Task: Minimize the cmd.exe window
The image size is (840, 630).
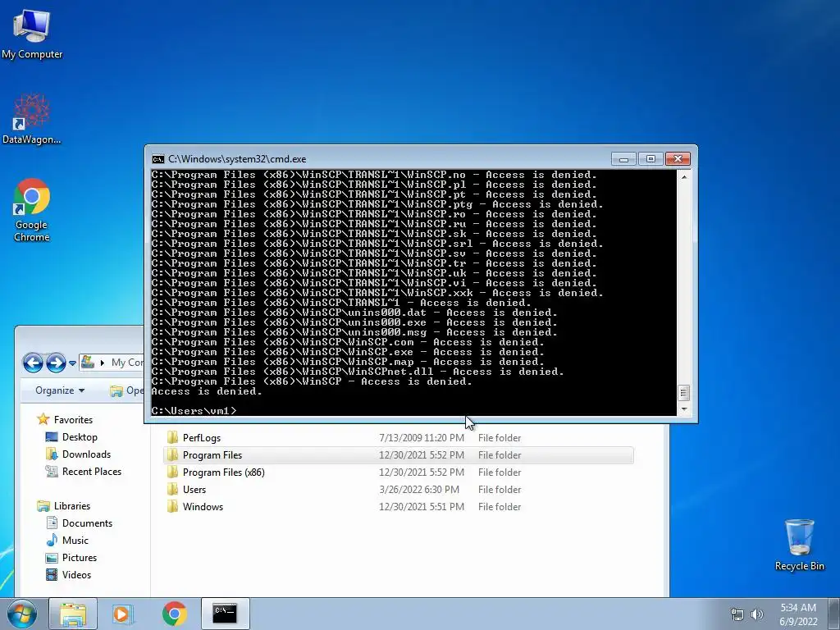Action: [x=623, y=159]
